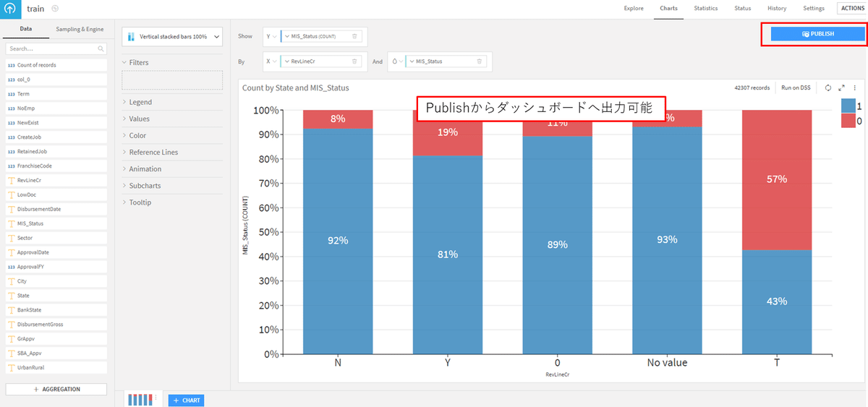Click the numeric type icon of ApprovalFY
Viewport: 868px width, 407px height.
tap(12, 267)
